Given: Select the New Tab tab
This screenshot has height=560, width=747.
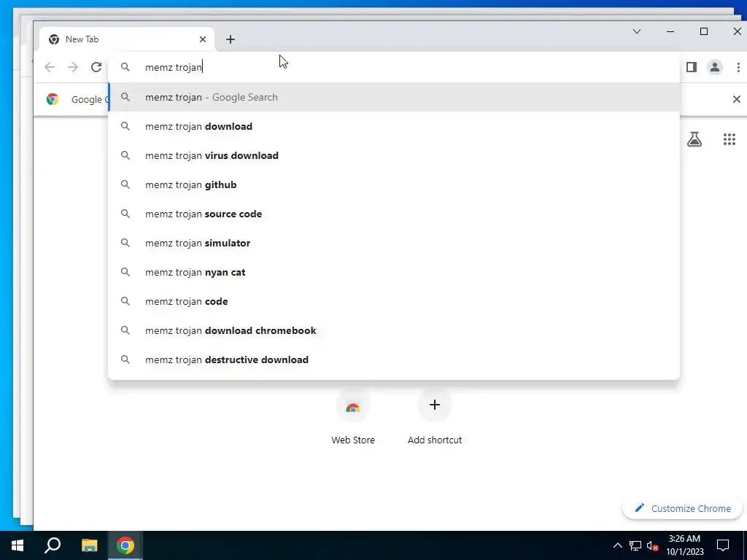Looking at the screenshot, I should [x=127, y=39].
